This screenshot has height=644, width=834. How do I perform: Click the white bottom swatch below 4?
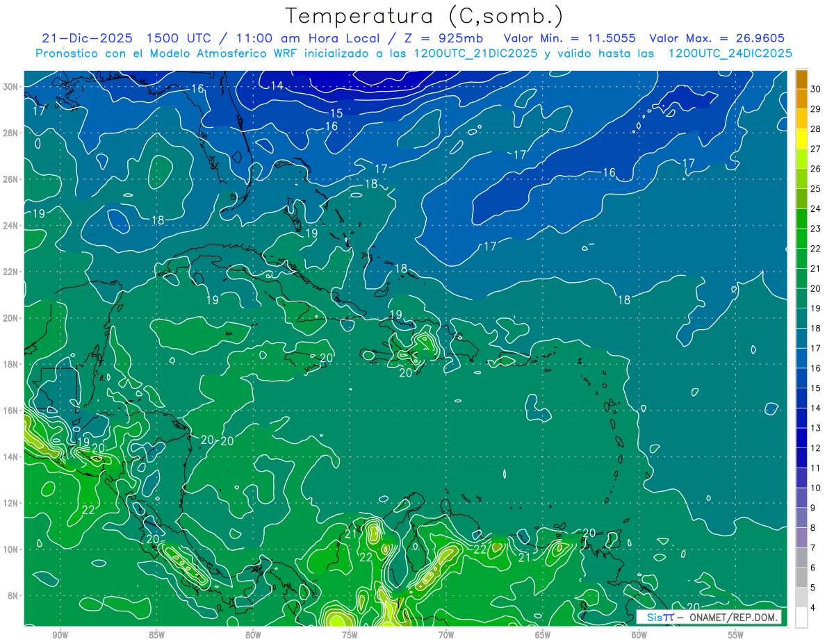(x=801, y=618)
